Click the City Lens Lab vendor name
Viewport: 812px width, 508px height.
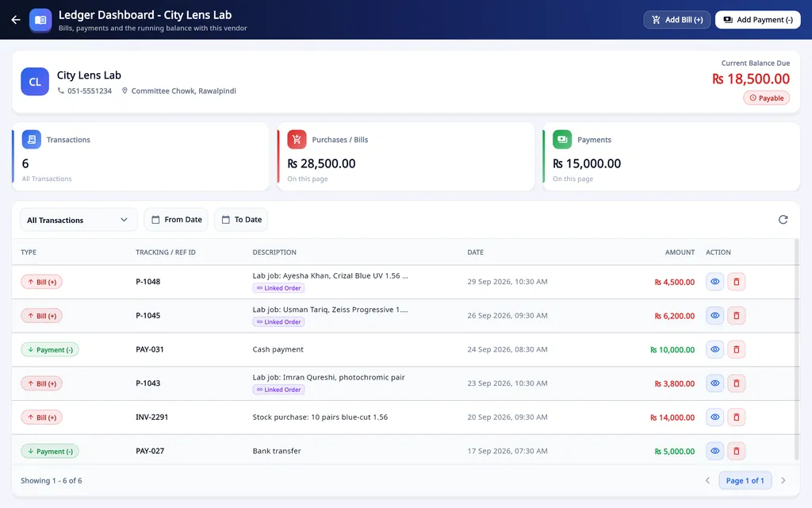89,75
